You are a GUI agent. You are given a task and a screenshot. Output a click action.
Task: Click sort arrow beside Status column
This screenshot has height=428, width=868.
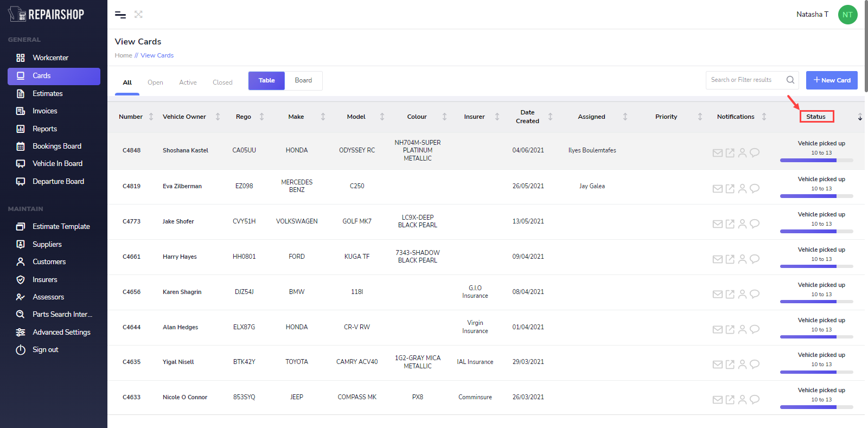[x=860, y=117]
